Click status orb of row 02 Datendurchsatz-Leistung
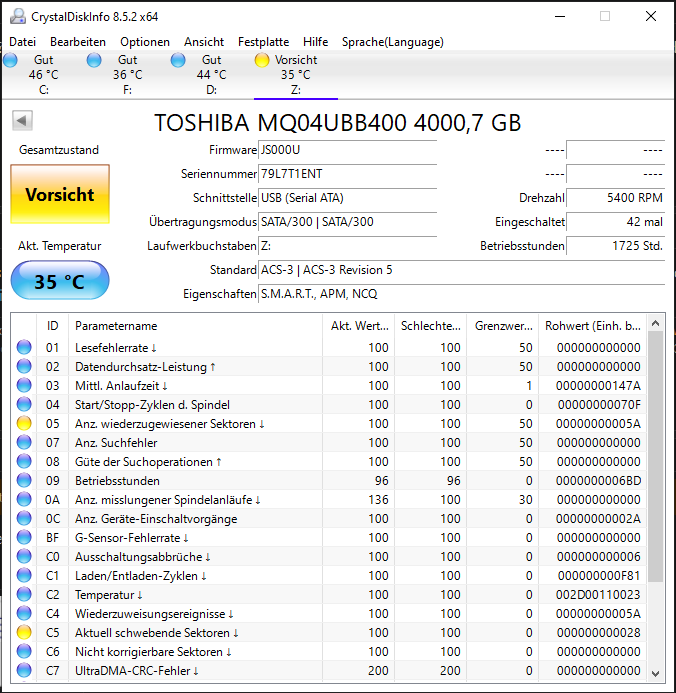This screenshot has height=693, width=676. (24, 366)
